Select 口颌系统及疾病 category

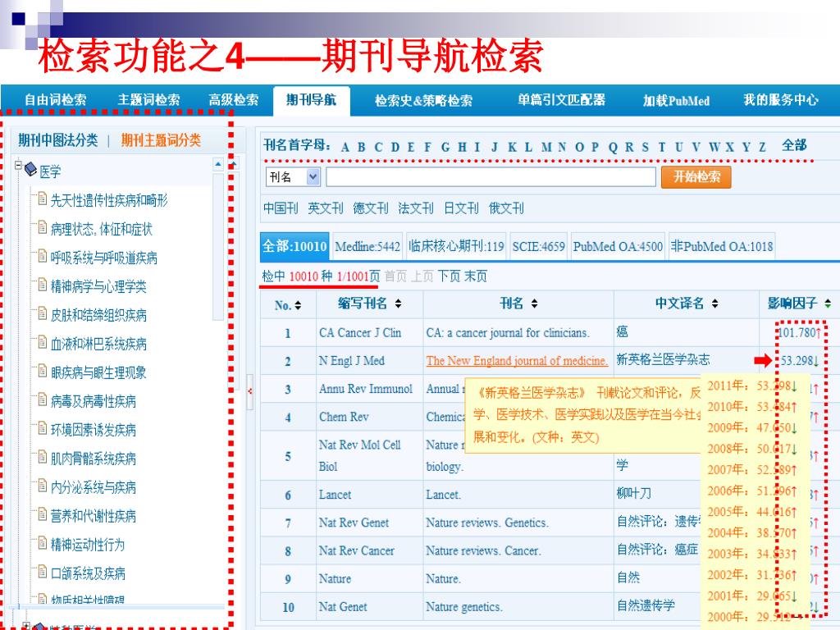click(88, 573)
